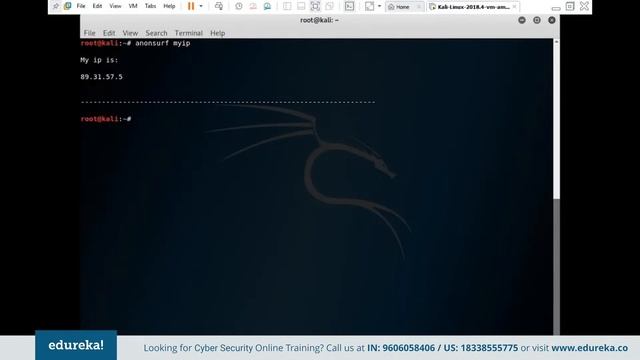Open the snapshot manager icon

(267, 6)
